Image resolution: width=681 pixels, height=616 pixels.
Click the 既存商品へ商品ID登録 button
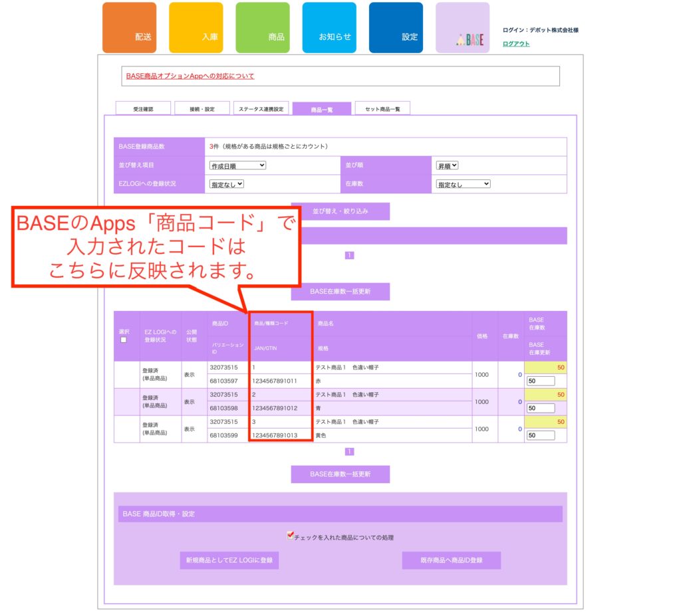[x=451, y=560]
